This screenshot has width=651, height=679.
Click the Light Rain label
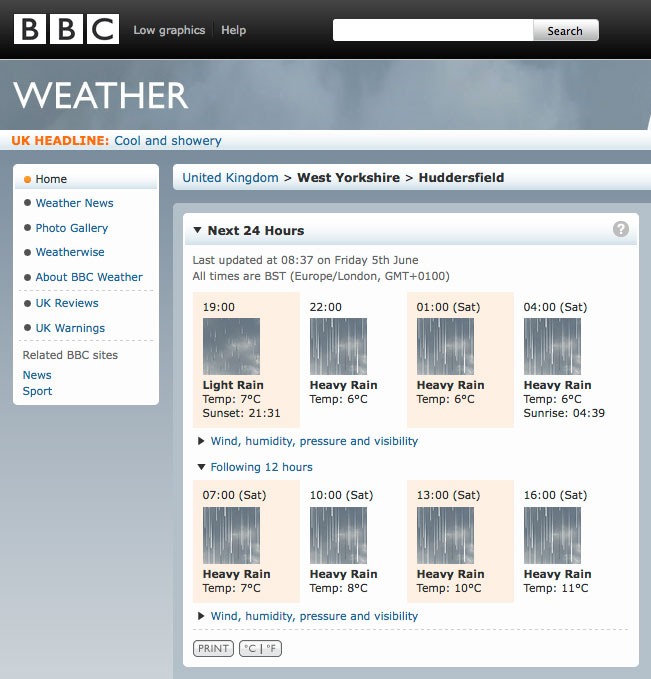(x=233, y=385)
